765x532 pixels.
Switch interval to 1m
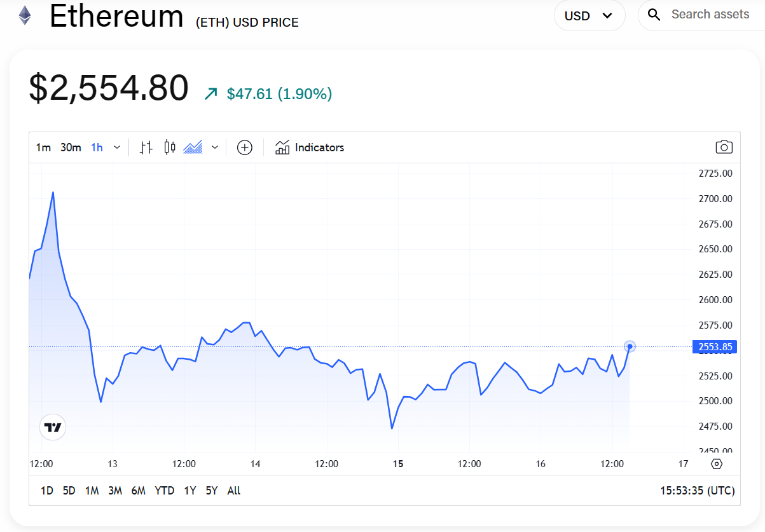pyautogui.click(x=43, y=147)
